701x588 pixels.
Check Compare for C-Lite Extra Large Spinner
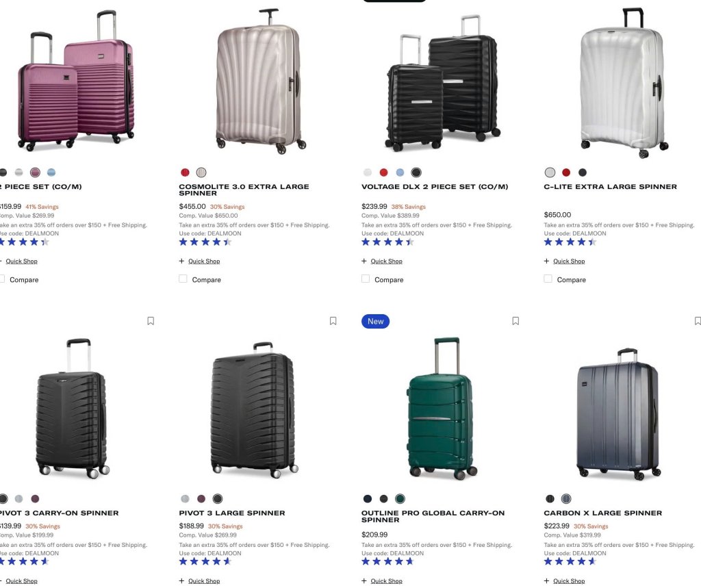tap(548, 279)
